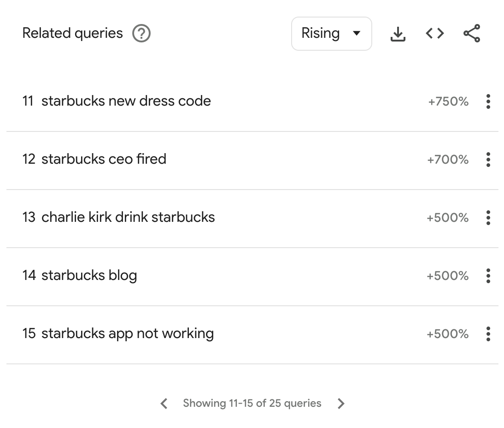The width and height of the screenshot is (504, 428).
Task: Click the Related queries heading
Action: 72,33
